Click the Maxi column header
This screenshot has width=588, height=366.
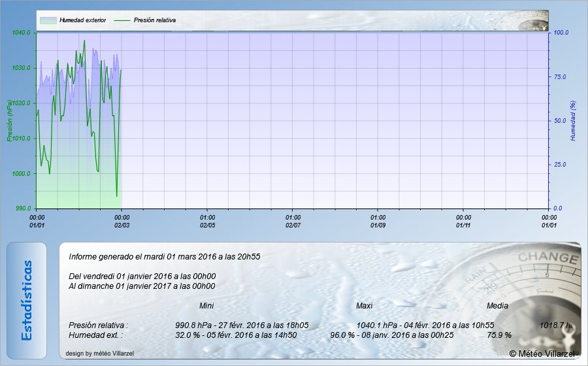coord(364,306)
